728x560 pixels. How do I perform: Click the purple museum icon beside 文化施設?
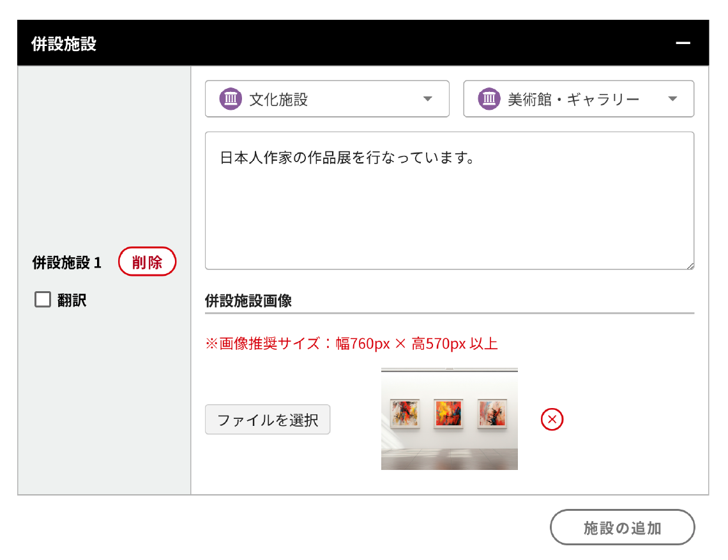231,99
